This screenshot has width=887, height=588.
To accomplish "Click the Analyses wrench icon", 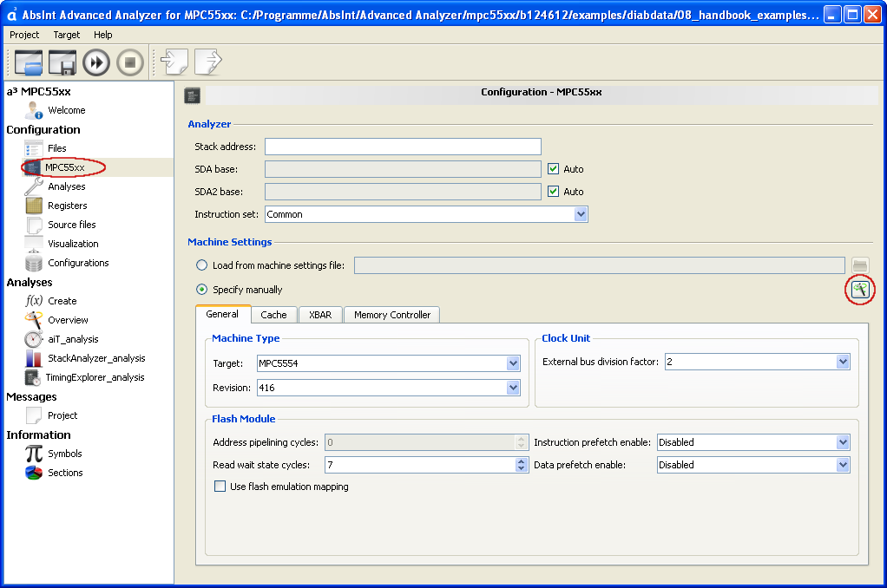I will pos(33,186).
